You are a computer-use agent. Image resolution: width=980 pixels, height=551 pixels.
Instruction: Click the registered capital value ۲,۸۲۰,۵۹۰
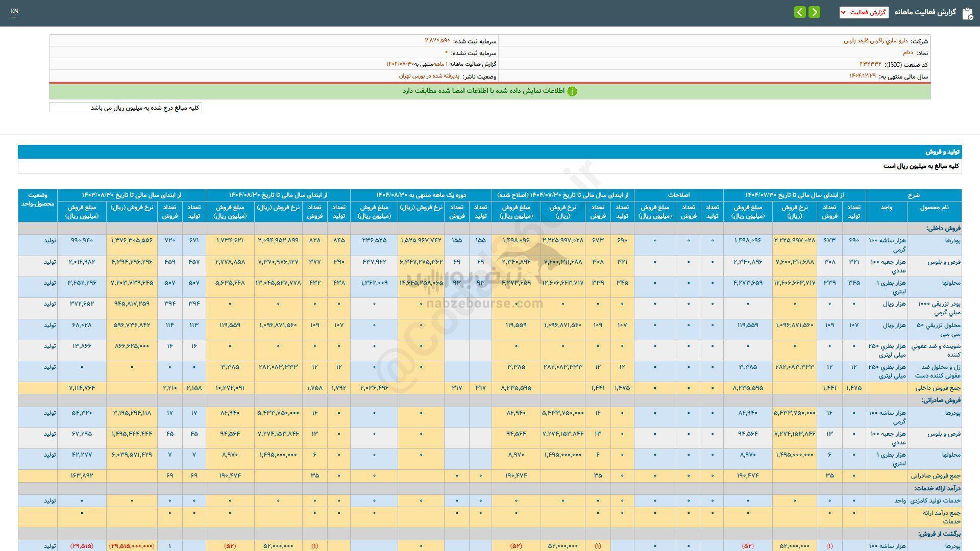[x=437, y=41]
